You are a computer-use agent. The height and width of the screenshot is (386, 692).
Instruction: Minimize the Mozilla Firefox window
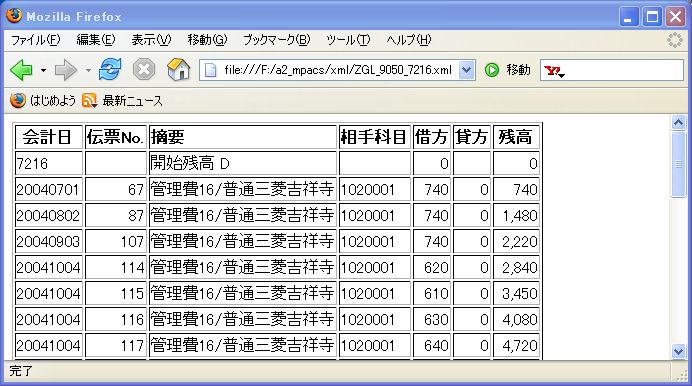[628, 17]
